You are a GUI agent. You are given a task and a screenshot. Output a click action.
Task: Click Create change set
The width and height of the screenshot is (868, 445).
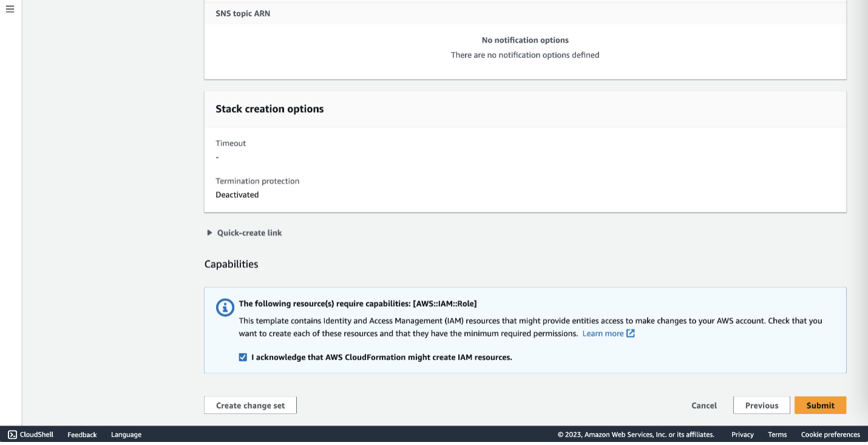[x=250, y=405]
